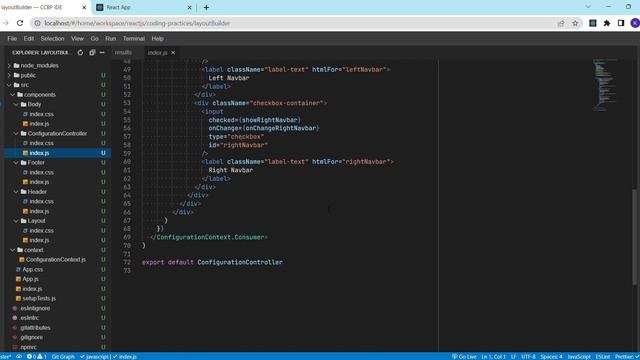640x360 pixels.
Task: Open index.css in Layout folder
Action: coord(41,231)
